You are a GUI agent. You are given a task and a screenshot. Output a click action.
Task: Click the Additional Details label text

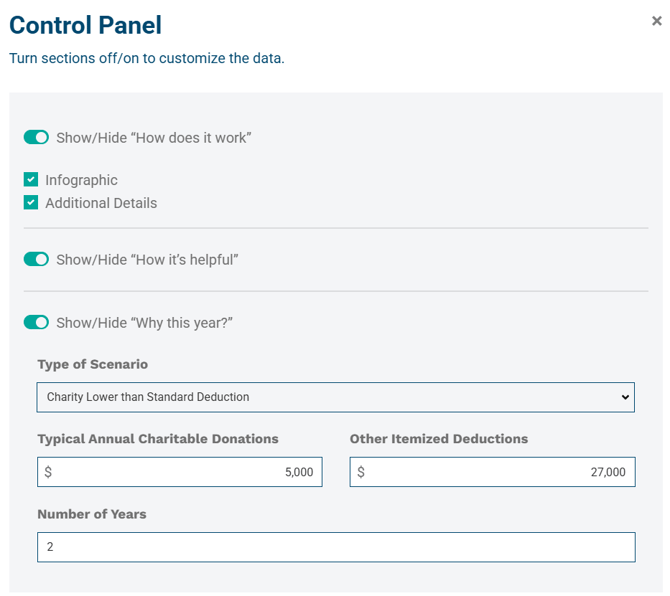coord(101,203)
